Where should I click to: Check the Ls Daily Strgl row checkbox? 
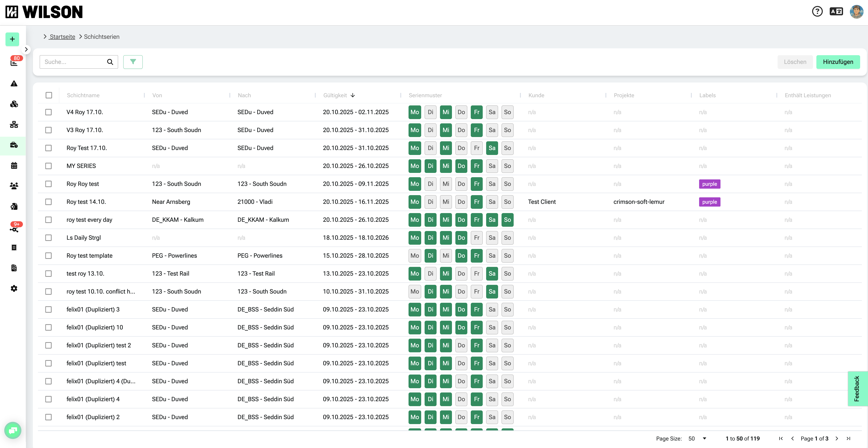[49, 238]
